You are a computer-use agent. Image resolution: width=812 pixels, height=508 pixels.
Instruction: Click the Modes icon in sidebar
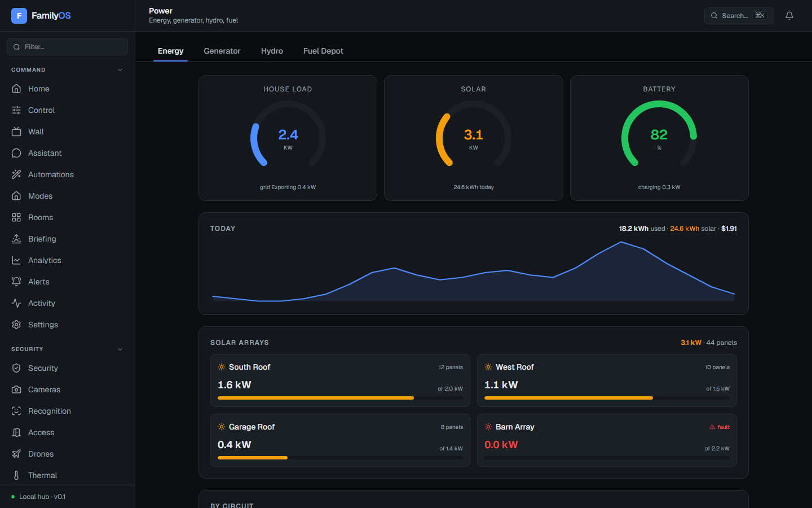click(16, 196)
